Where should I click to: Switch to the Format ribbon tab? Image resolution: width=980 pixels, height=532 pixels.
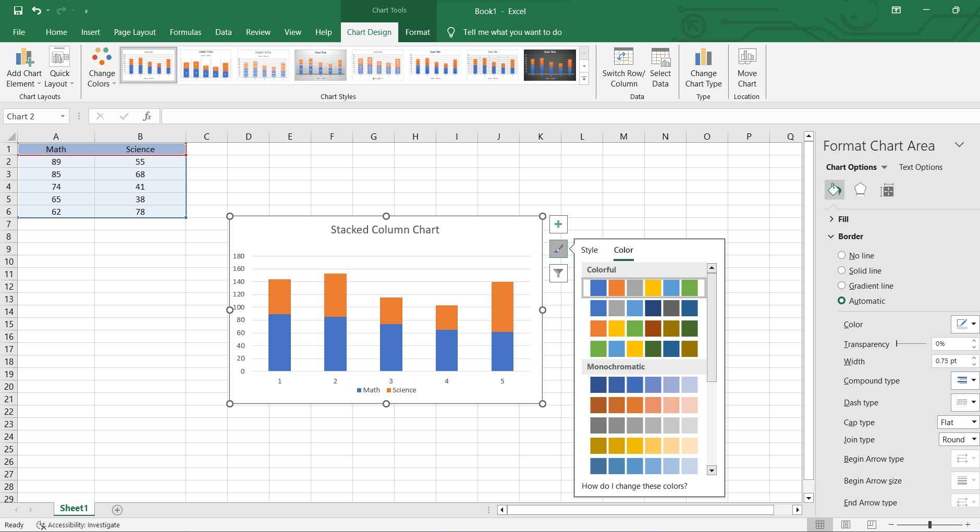[x=417, y=32]
